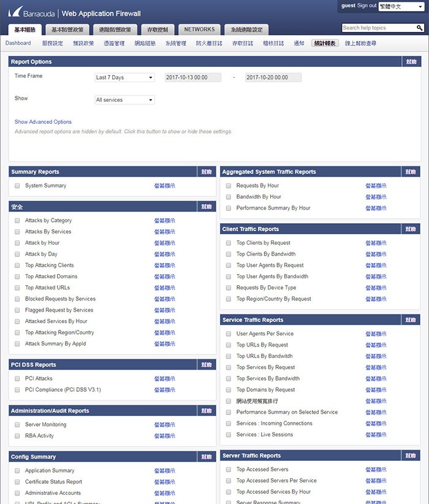Viewport: 429px width, 504px height.
Task: Open help for Report Options section
Action: (412, 62)
